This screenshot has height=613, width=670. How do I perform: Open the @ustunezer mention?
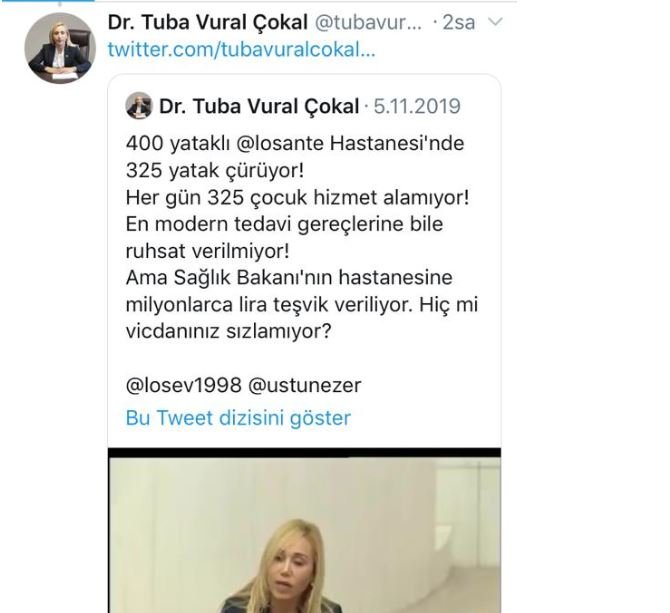click(305, 385)
